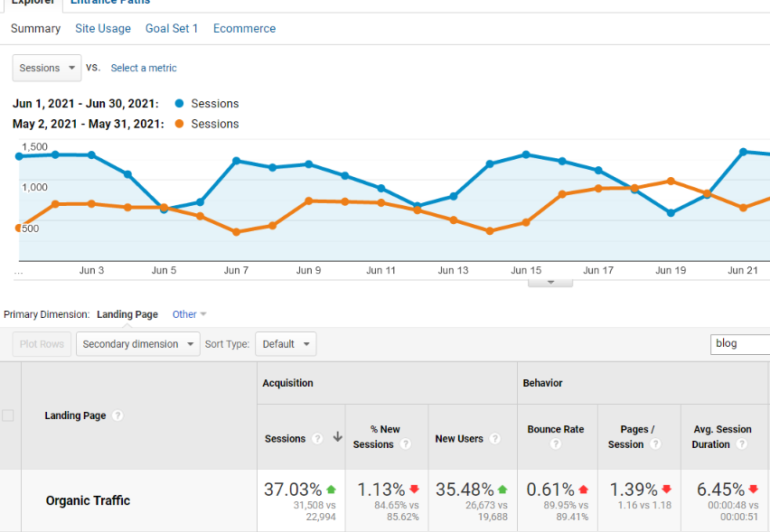Open the Goal Set 1 tab
This screenshot has height=532, width=770.
(x=172, y=29)
